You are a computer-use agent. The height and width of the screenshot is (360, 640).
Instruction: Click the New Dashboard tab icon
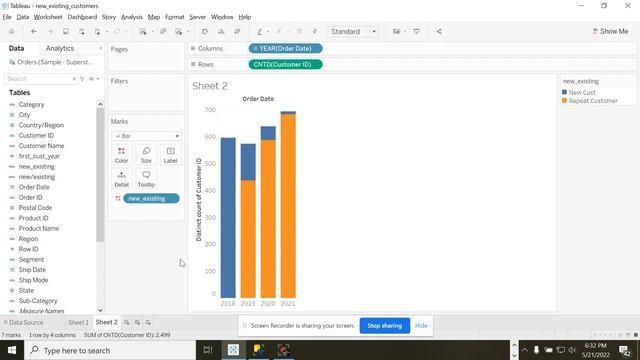[x=137, y=322]
